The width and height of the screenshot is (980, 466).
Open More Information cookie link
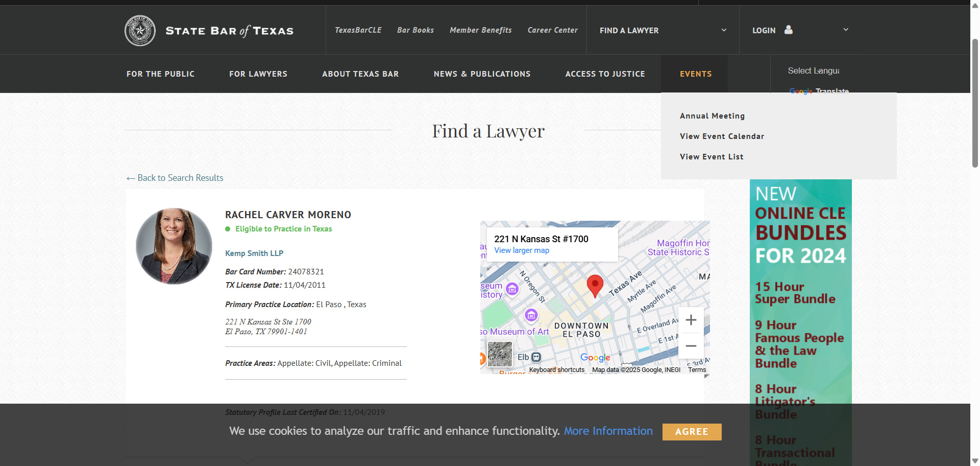click(x=608, y=431)
